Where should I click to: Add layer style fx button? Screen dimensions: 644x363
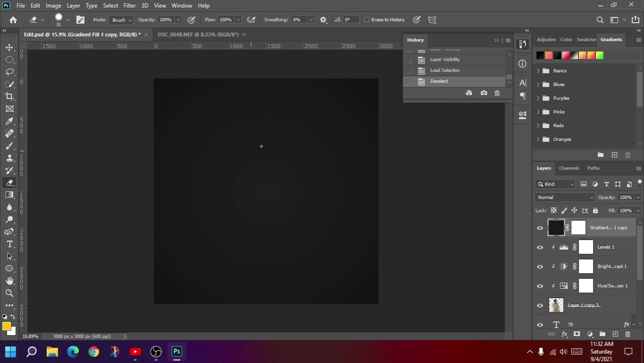564,334
